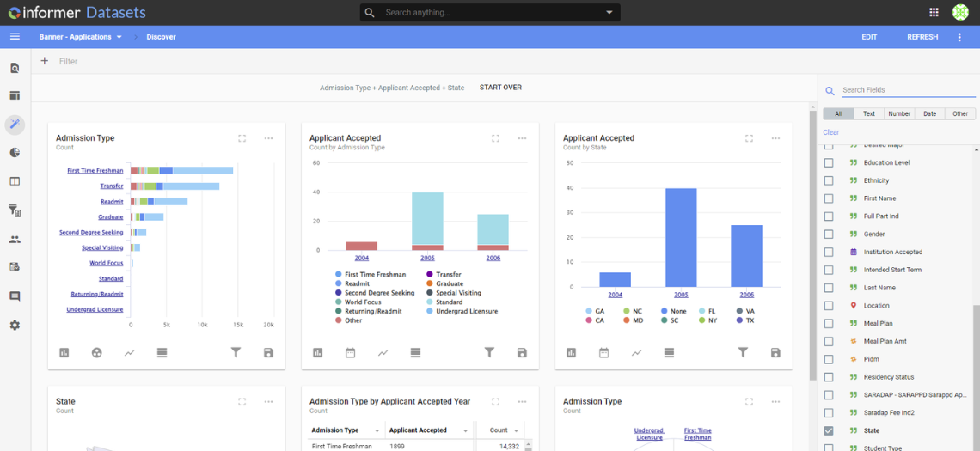Click the Discover magic wand sidebar icon

(x=15, y=125)
